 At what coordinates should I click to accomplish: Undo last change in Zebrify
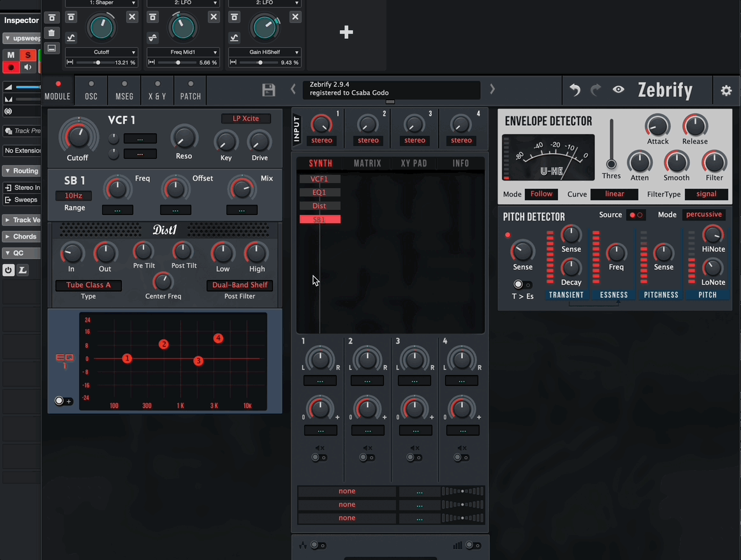pyautogui.click(x=575, y=90)
